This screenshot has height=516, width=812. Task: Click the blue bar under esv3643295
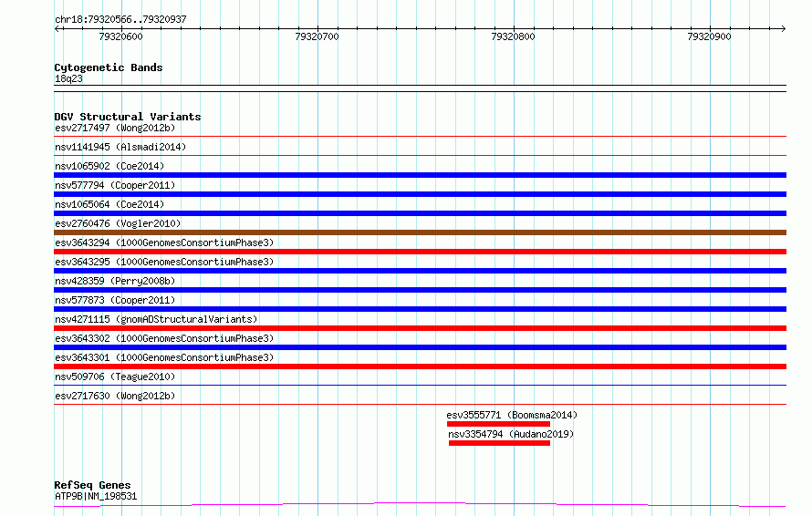coord(420,271)
